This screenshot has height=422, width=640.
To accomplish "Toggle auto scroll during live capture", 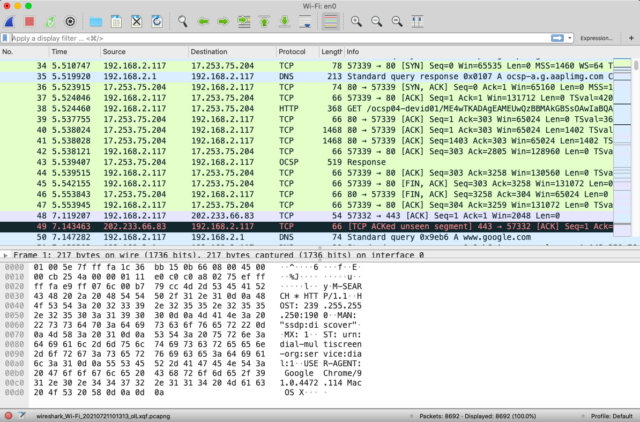I will (x=305, y=21).
